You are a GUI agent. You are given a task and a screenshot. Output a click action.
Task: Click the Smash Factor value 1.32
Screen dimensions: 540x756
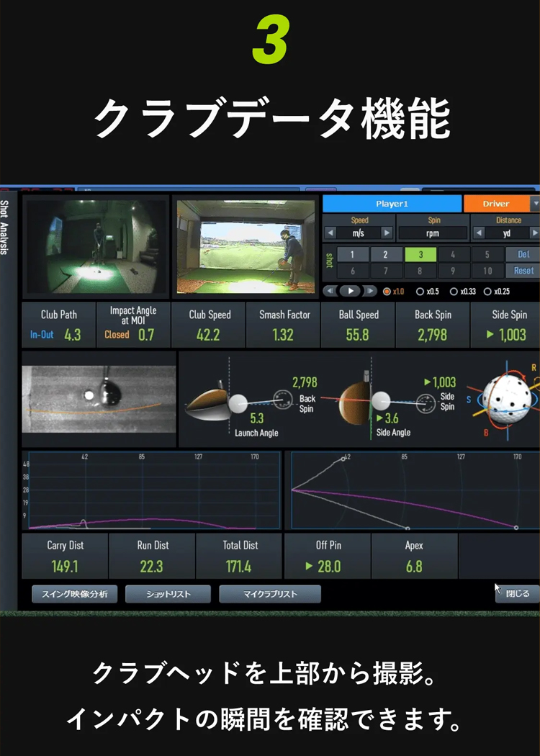pos(282,335)
